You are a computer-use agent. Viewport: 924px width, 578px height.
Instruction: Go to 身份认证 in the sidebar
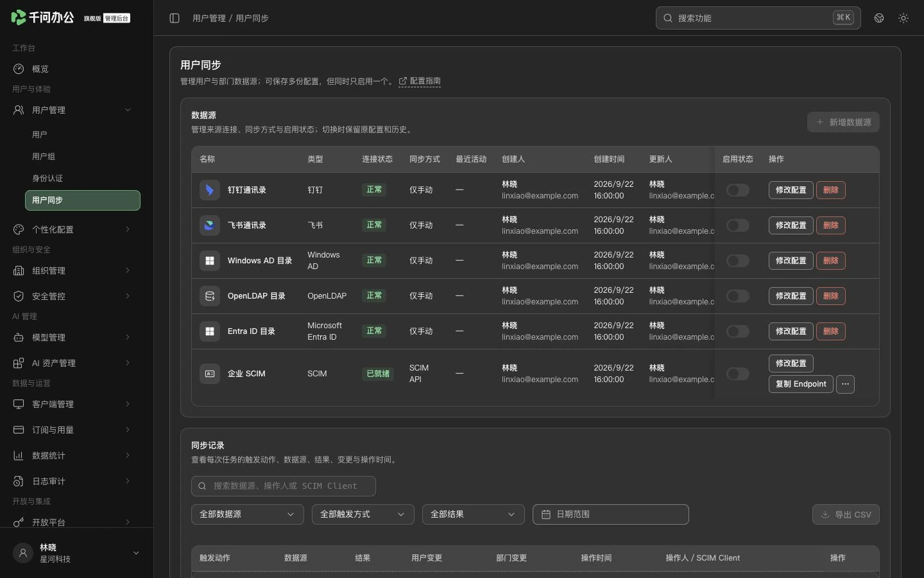pos(82,178)
